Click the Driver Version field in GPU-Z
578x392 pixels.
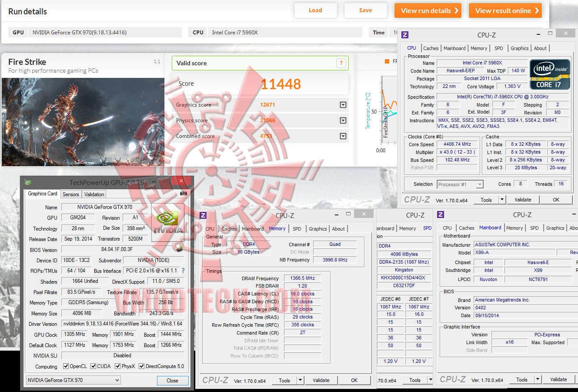(x=123, y=324)
